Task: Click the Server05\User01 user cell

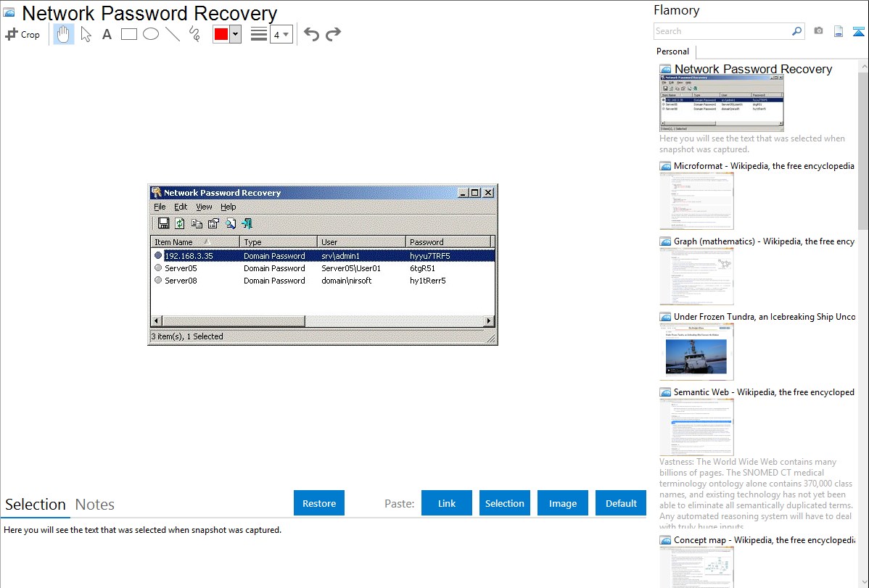Action: tap(351, 268)
